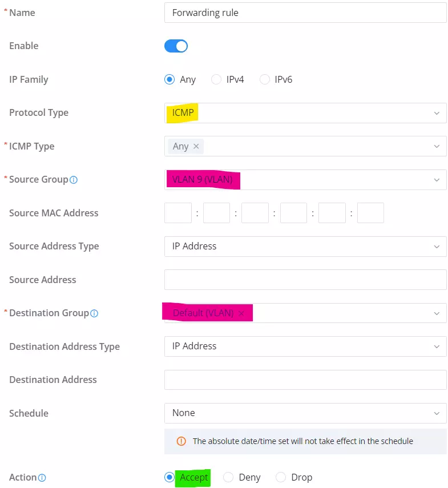This screenshot has height=488, width=448.
Task: Remove the Default (VLAN) destination tag
Action: [x=241, y=313]
